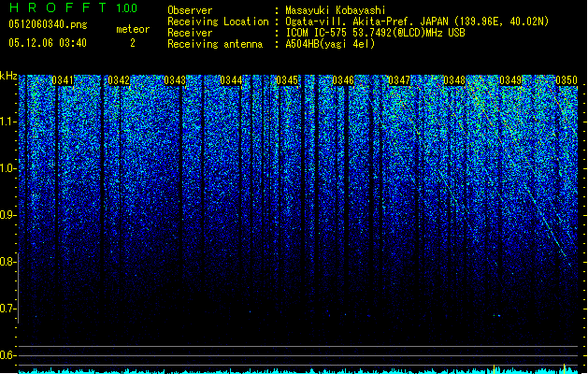Click the 1.1 kHz axis tick label
This screenshot has height=374, width=588.
point(7,122)
